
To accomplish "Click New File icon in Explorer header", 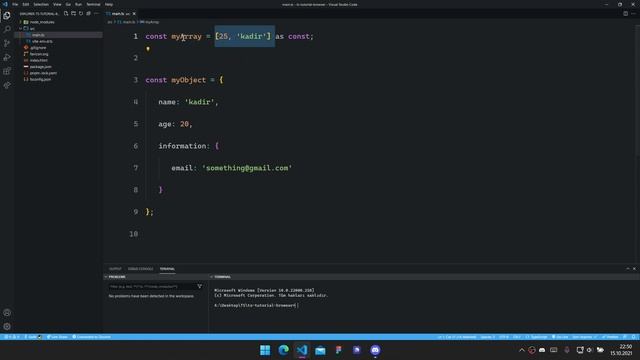I will [66, 13].
